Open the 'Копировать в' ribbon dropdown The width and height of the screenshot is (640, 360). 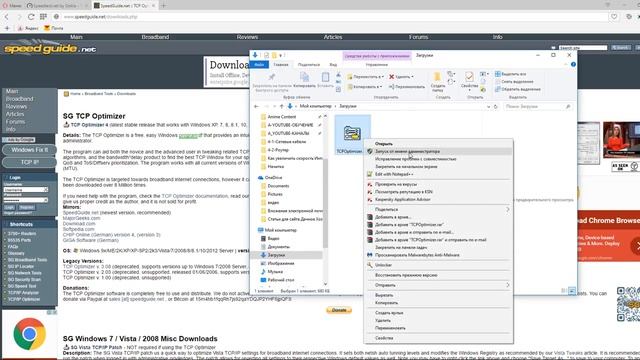365,87
